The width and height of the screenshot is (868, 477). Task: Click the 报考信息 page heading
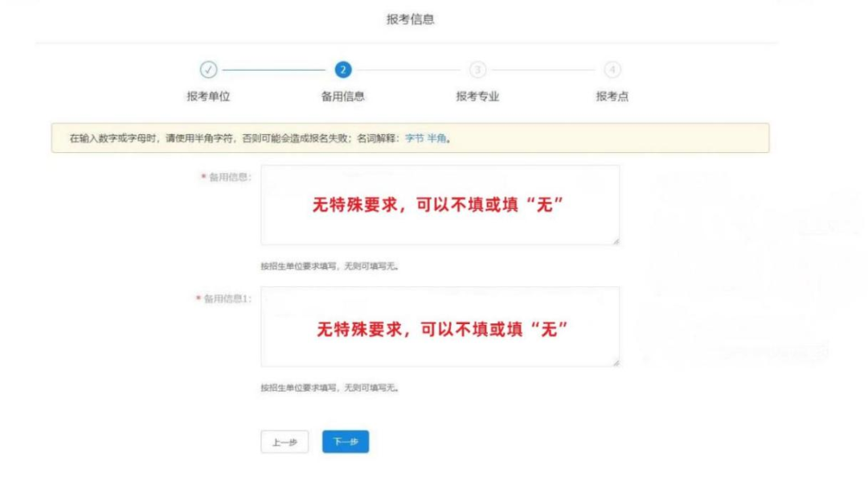point(411,19)
